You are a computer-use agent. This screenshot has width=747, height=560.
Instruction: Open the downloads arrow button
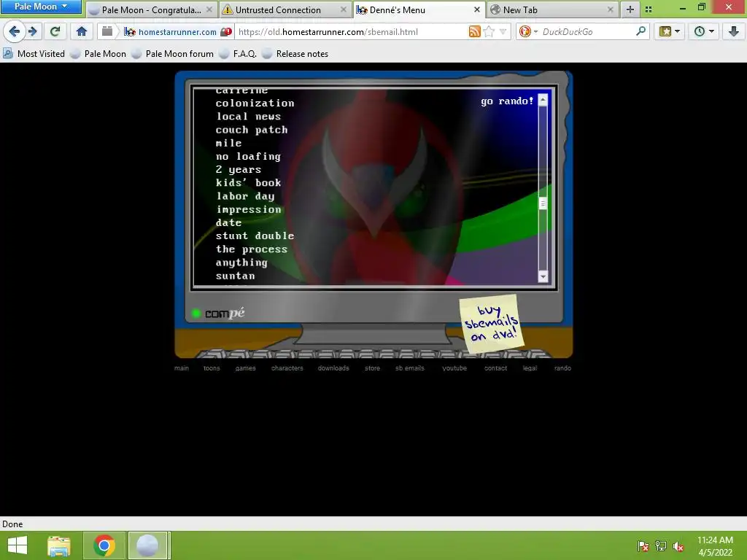(x=734, y=32)
